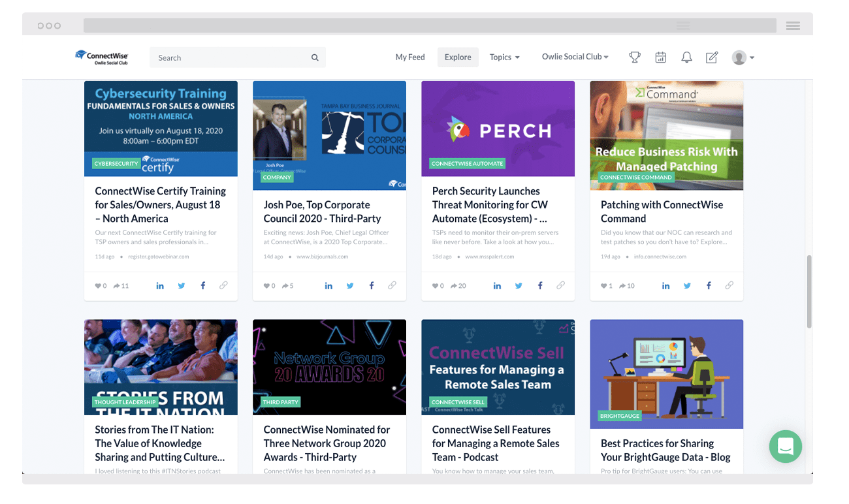Like the Certify Training post
This screenshot has height=504, width=849.
(98, 285)
